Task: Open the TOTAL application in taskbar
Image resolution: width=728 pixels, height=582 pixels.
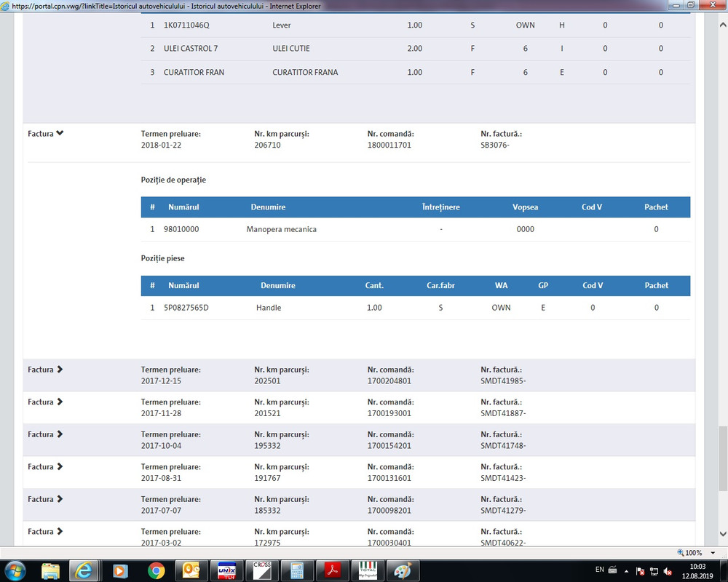Action: pos(368,570)
